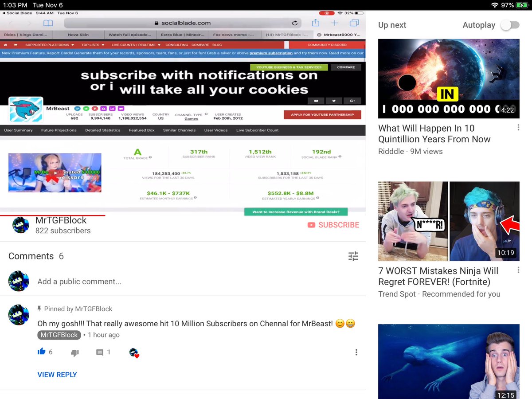Open CONSULTING in Social Blade menu
The image size is (532, 399).
(x=176, y=45)
